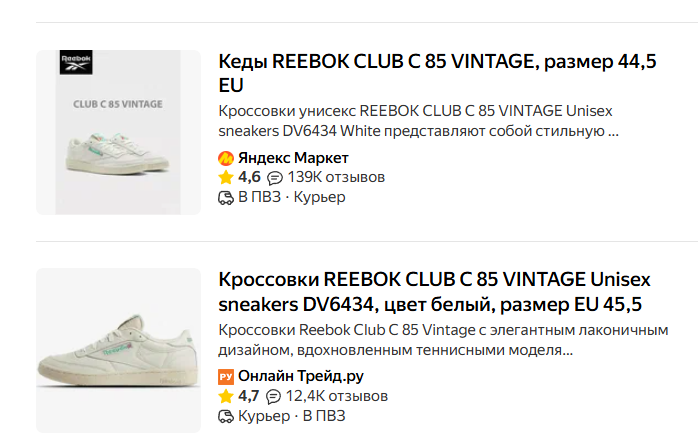Click the delivery truck icon before В ПВЗ · Курьер
The height and width of the screenshot is (446, 698).
point(226,197)
